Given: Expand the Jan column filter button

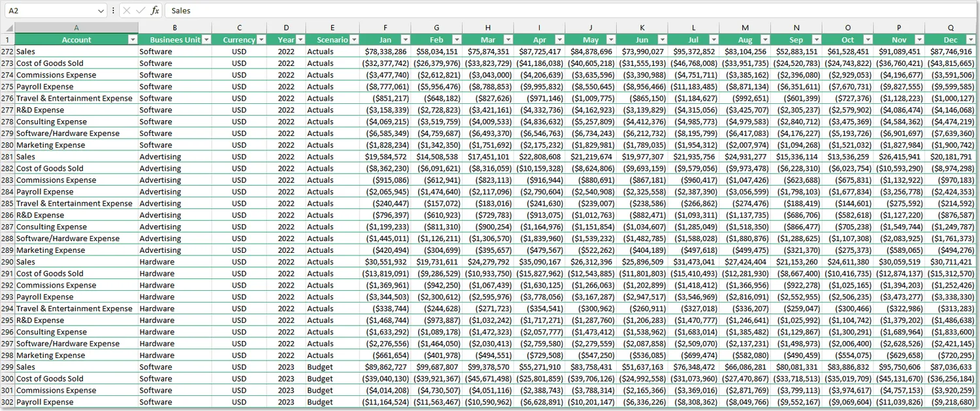Looking at the screenshot, I should click(x=405, y=40).
